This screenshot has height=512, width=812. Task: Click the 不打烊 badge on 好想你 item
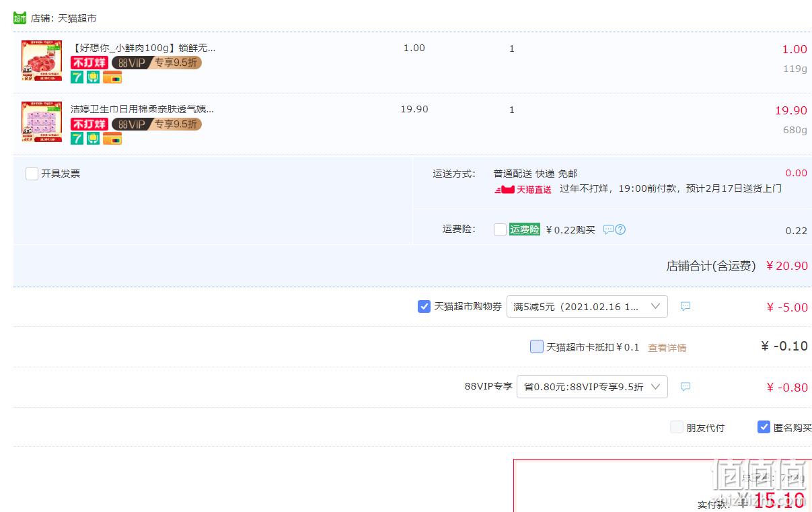coord(89,63)
